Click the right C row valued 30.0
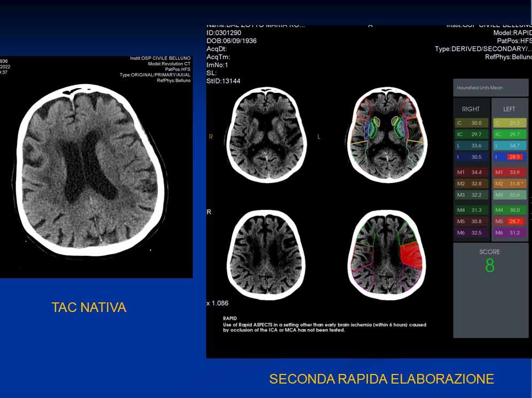 (471, 123)
